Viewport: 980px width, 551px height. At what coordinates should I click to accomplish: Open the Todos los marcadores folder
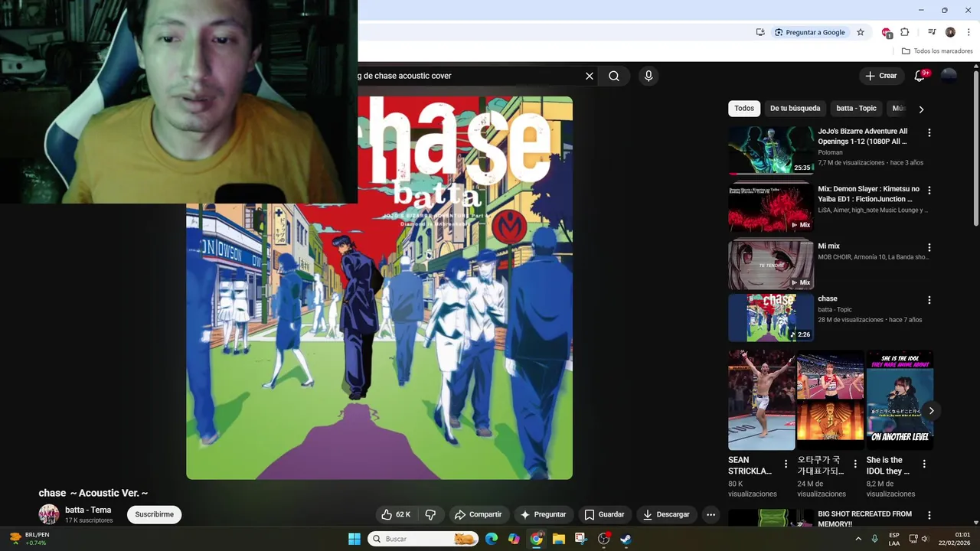click(x=937, y=51)
